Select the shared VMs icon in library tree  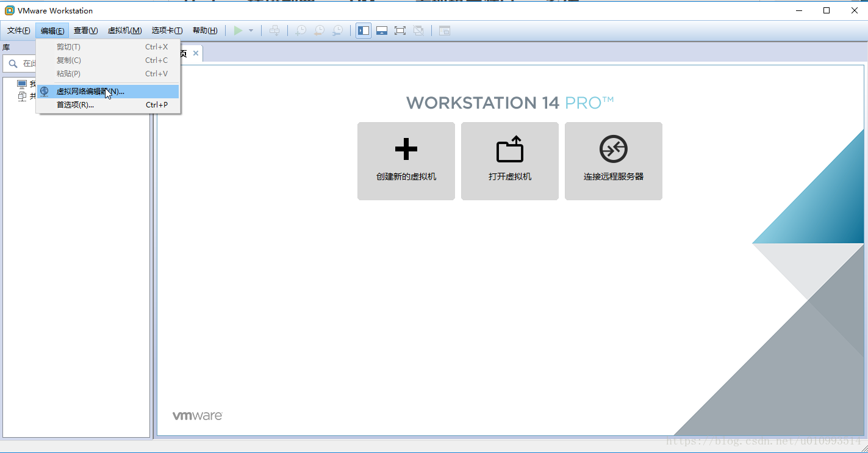pos(22,96)
